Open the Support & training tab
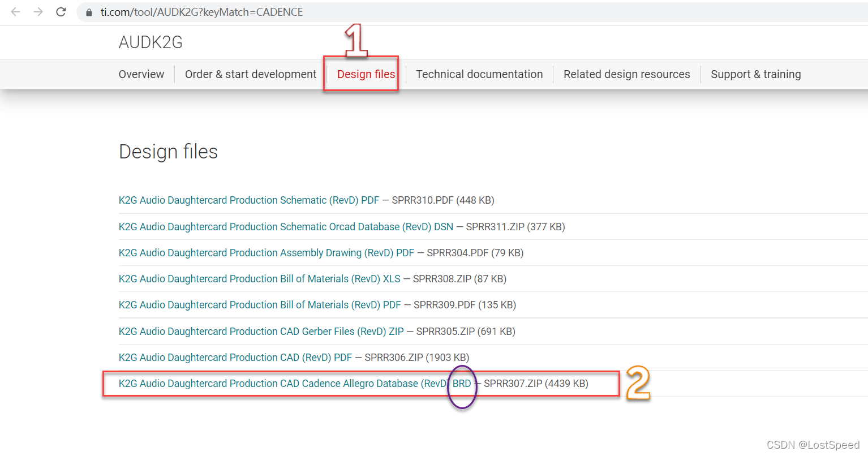 (x=755, y=74)
